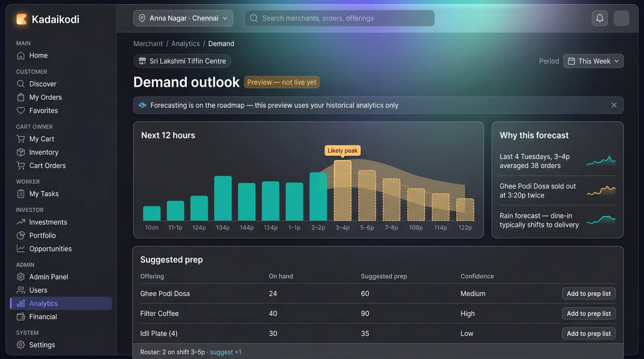This screenshot has height=359, width=644.
Task: Click the storefront icon beside Sri Lakshmi
Action: tap(142, 61)
